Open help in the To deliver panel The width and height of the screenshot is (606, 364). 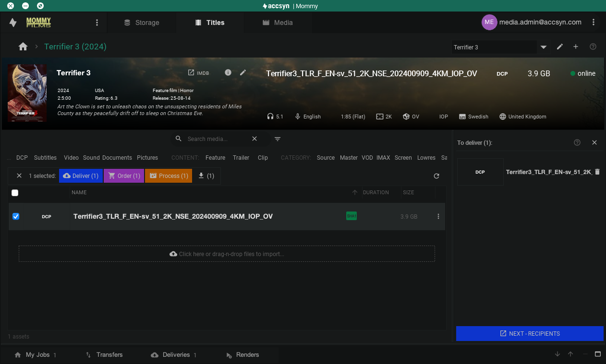tap(577, 142)
